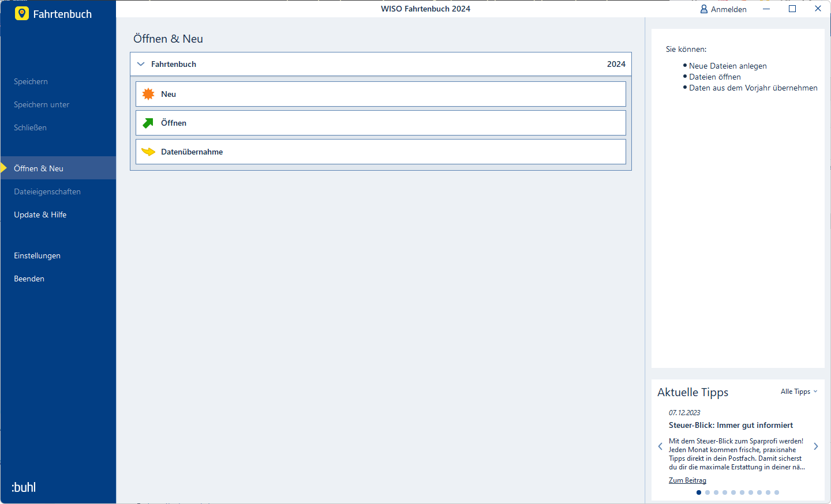Click the orange starburst Neu icon

click(148, 94)
